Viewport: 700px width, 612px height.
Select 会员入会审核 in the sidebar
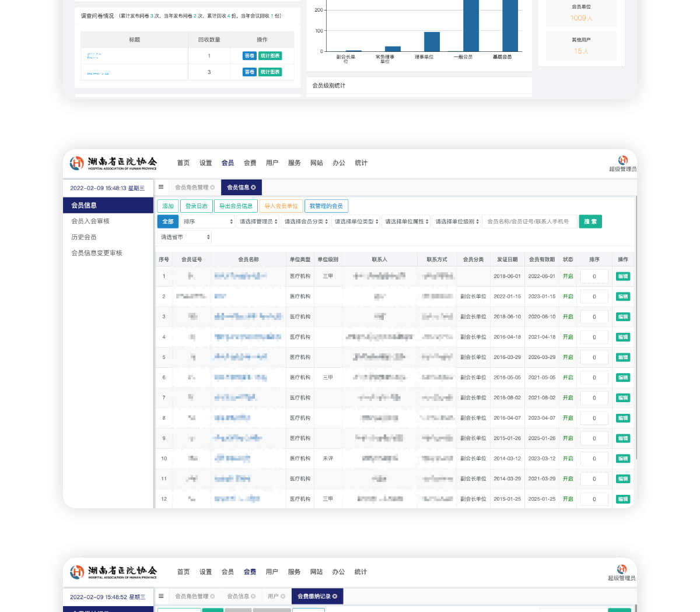(x=90, y=221)
